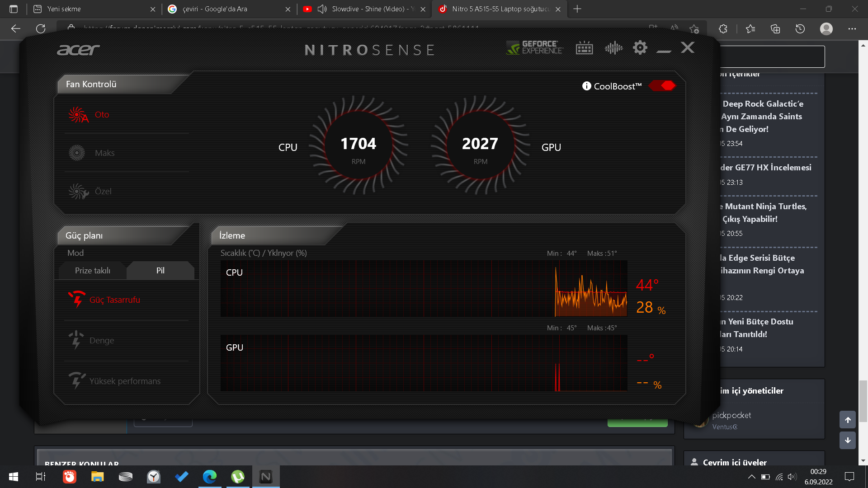Open Windows notification center
The image size is (868, 488).
pos(849,477)
